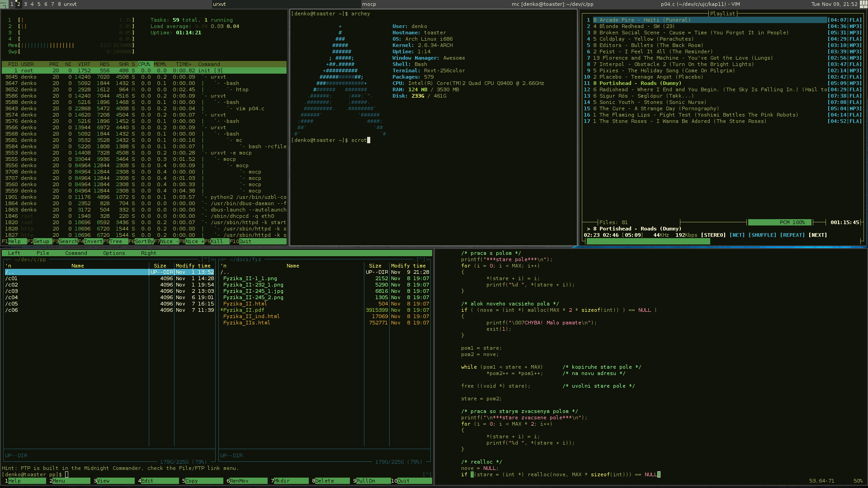Seek within the mocp song progress bar

[724, 241]
